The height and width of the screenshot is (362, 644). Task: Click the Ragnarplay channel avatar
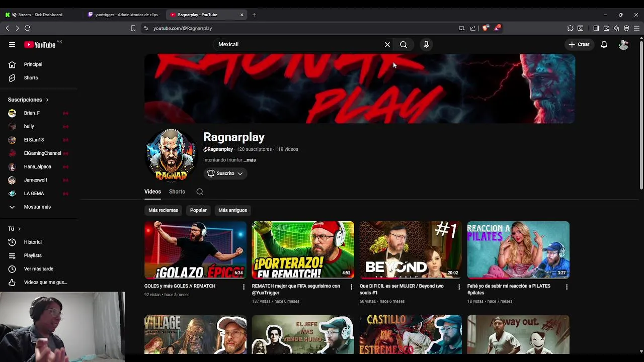coord(171,155)
